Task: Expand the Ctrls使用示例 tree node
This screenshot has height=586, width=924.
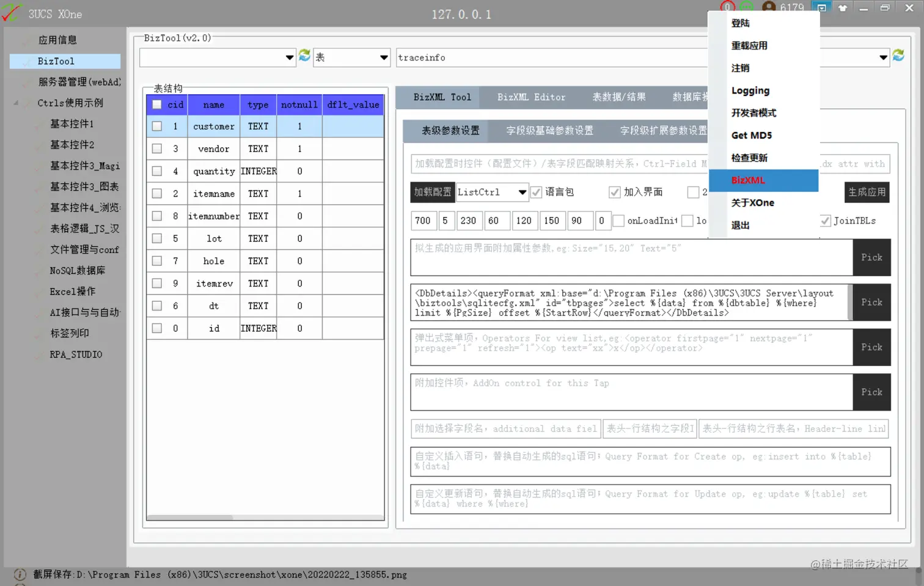Action: click(x=15, y=103)
